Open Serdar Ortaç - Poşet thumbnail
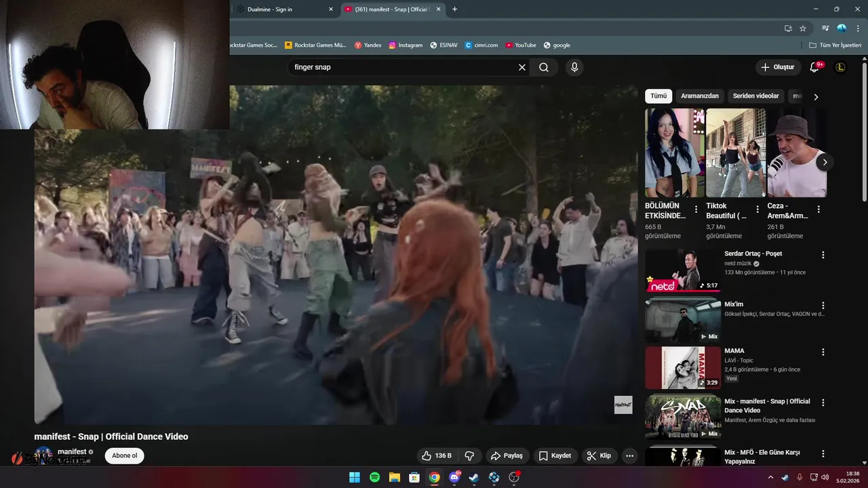868x488 pixels. pyautogui.click(x=683, y=270)
